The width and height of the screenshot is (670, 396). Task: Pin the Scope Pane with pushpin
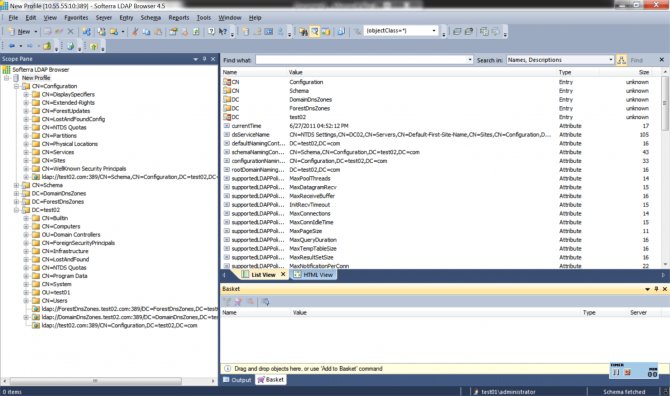tap(204, 59)
